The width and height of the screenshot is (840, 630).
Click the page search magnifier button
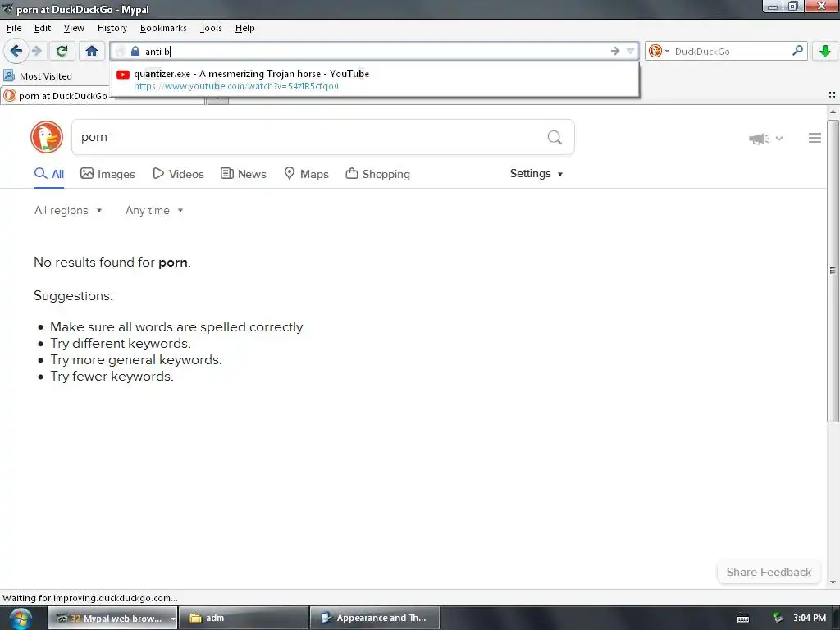coord(555,138)
